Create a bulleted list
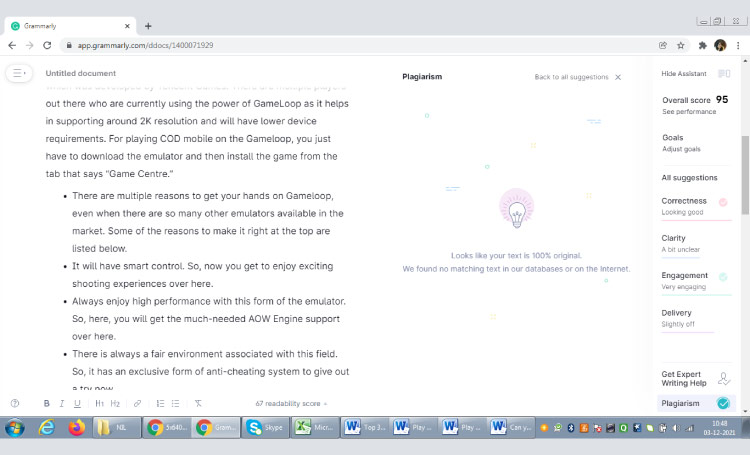 coord(176,403)
